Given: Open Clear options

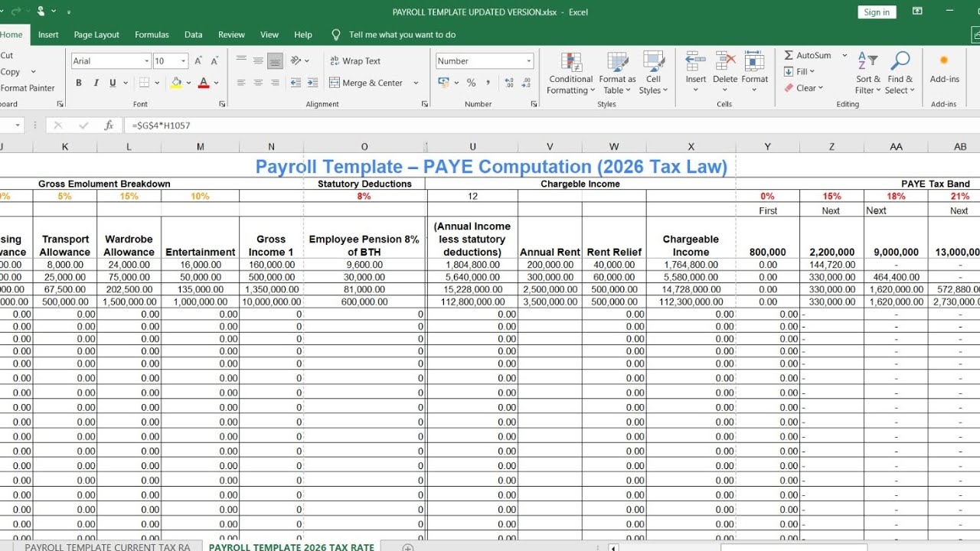Looking at the screenshot, I should tap(803, 88).
